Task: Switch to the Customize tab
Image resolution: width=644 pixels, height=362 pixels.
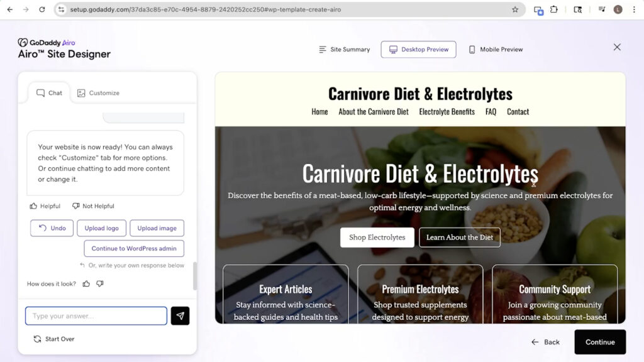Action: [x=98, y=93]
